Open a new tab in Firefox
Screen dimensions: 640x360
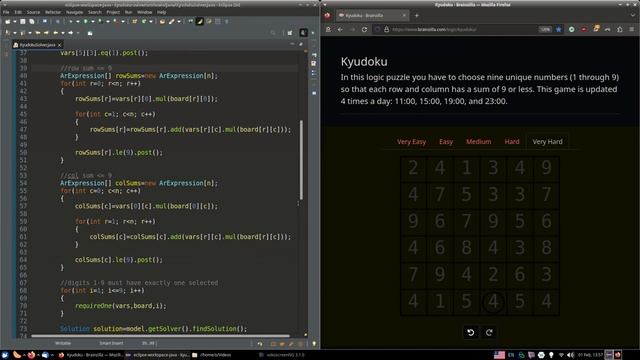coord(417,16)
